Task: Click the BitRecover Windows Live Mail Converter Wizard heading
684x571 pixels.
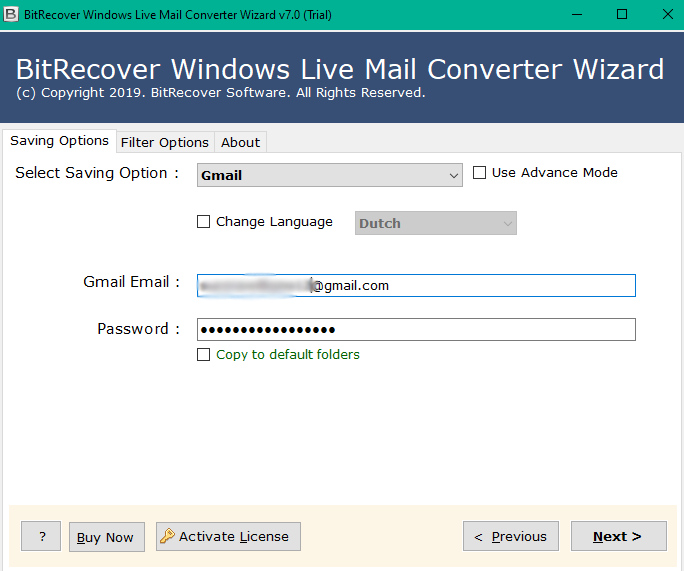Action: (x=340, y=69)
